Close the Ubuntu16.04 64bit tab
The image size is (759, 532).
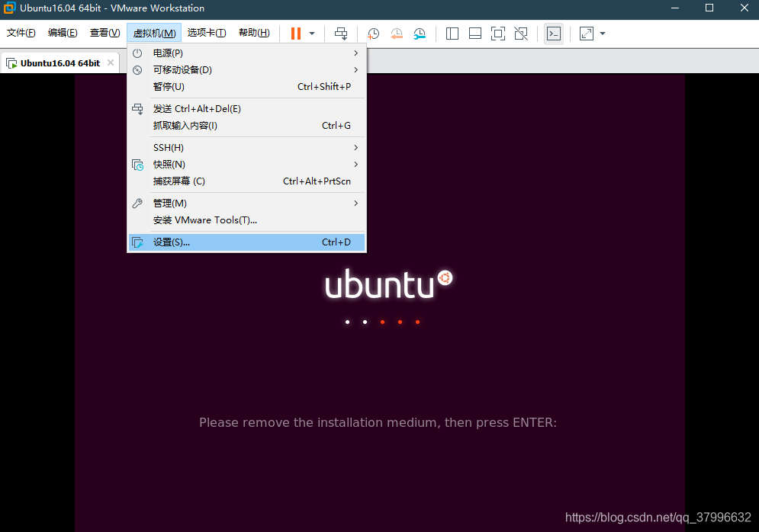(111, 62)
